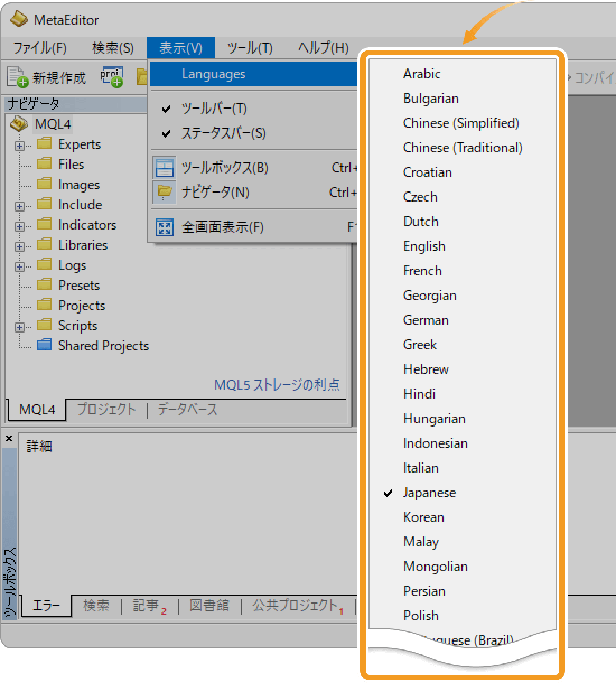Click the Navigator folder icon in menu

(164, 192)
